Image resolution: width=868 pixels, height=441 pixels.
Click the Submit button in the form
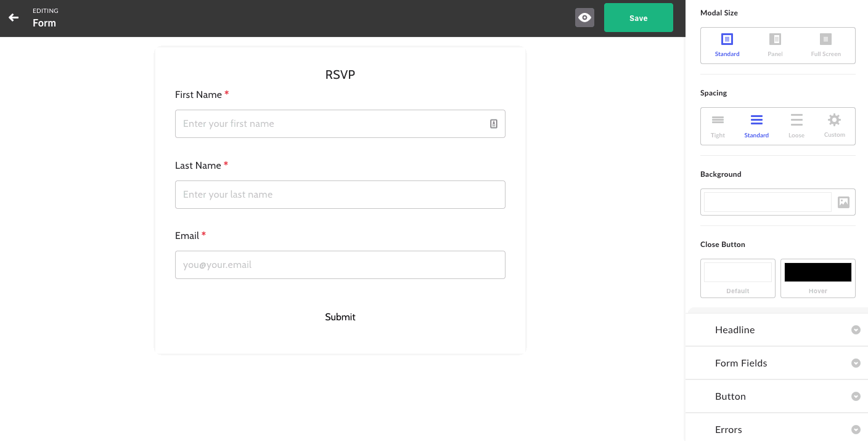click(340, 317)
